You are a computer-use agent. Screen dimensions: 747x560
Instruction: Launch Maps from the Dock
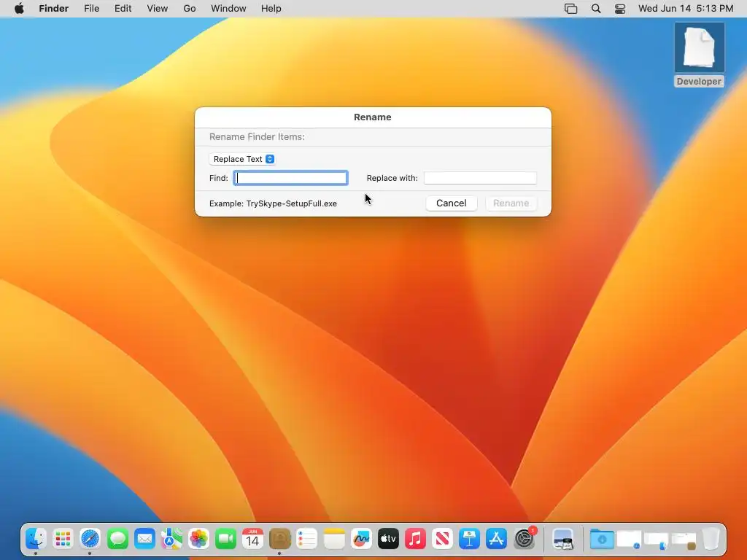tap(171, 539)
